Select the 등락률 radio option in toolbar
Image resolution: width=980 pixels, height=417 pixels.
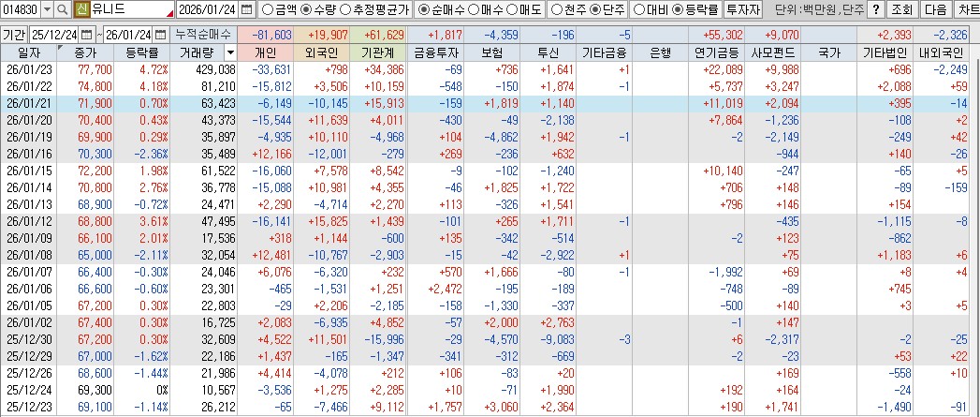[678, 9]
